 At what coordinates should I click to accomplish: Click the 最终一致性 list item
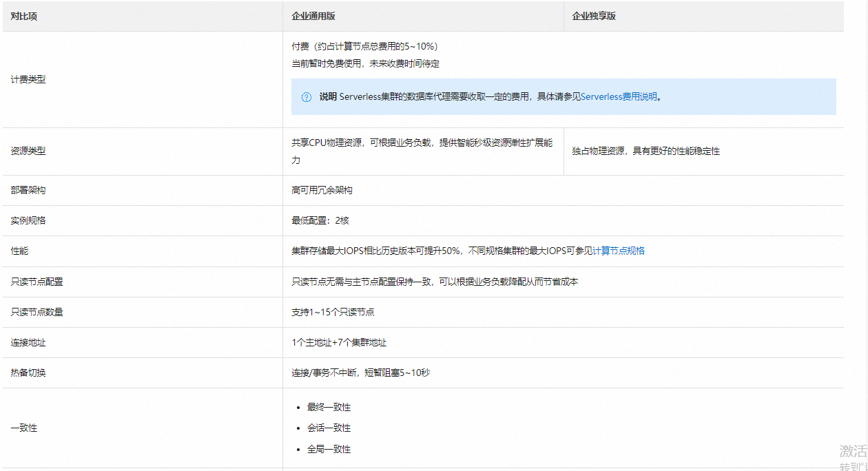(329, 407)
